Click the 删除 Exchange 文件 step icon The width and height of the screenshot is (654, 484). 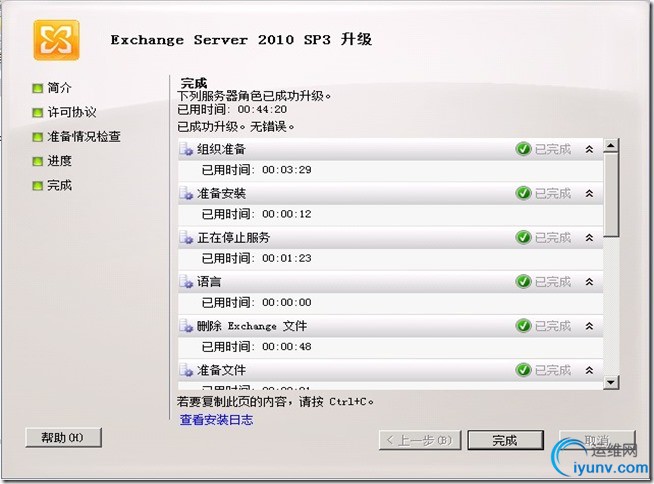186,326
